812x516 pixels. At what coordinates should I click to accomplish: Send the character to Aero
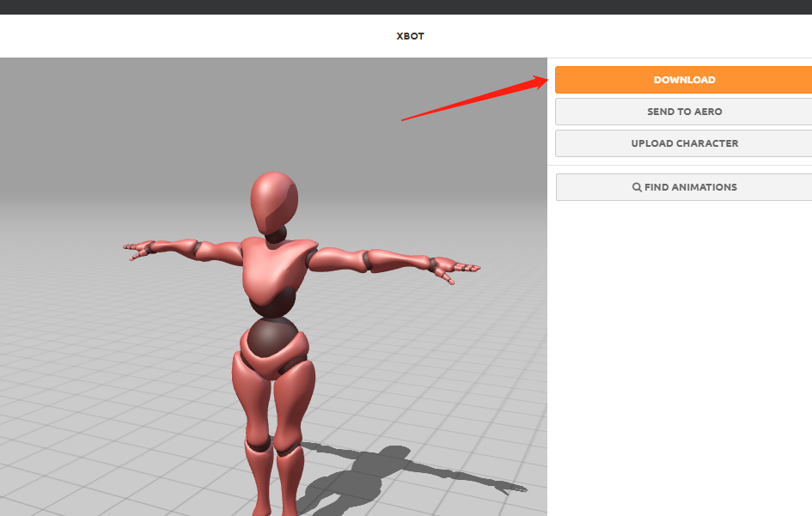coord(684,112)
